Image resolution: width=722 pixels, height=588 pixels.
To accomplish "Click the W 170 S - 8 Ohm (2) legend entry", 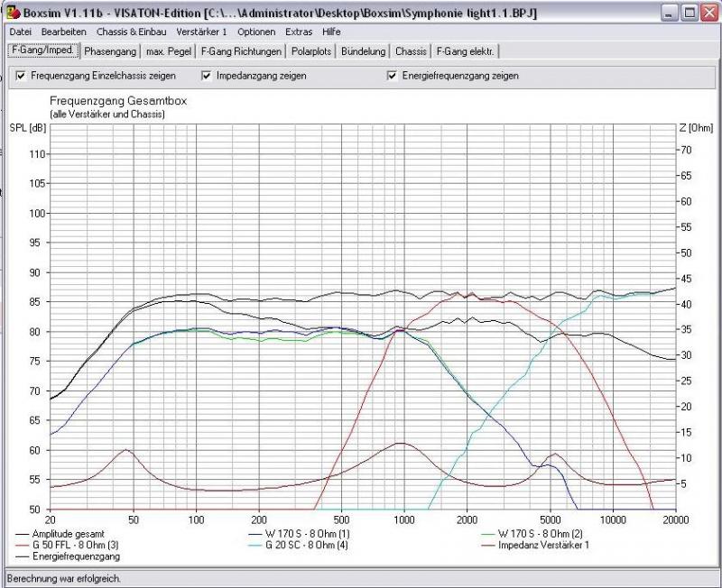I will tap(532, 534).
